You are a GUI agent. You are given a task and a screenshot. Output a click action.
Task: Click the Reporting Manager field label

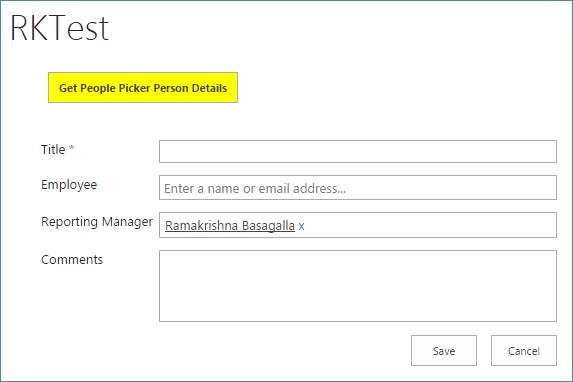[97, 222]
